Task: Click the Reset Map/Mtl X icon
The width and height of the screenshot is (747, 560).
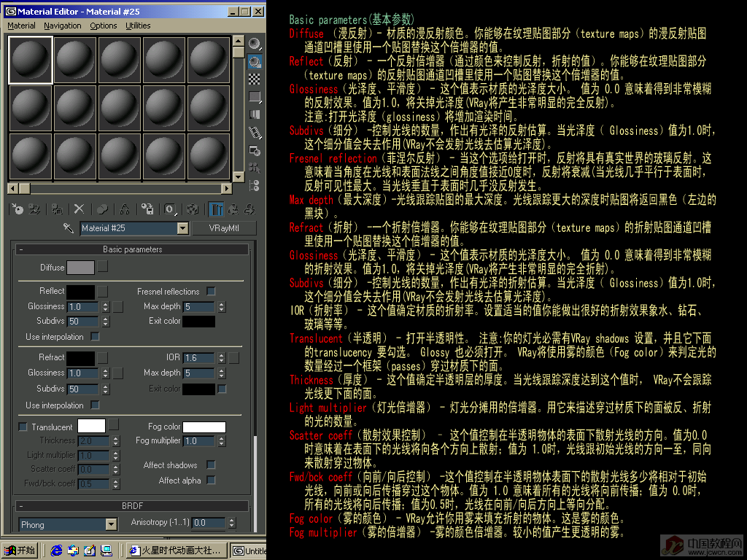Action: (79, 209)
